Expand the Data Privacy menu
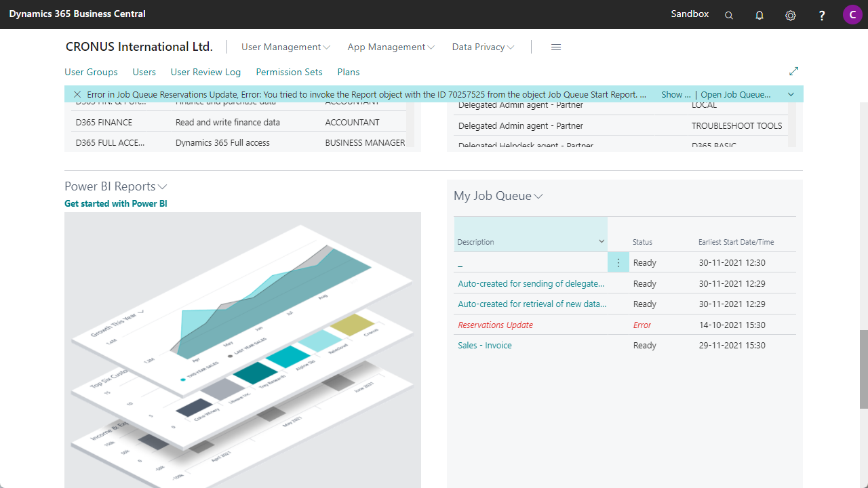Image resolution: width=868 pixels, height=488 pixels. 483,47
